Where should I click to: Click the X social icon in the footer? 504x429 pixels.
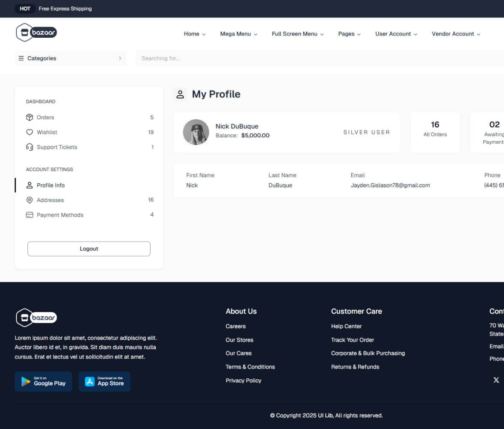[496, 380]
